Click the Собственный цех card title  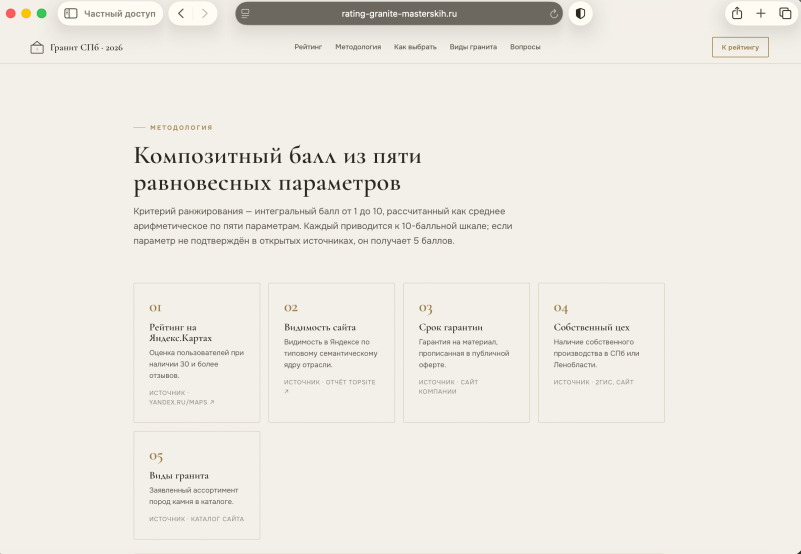click(x=592, y=327)
